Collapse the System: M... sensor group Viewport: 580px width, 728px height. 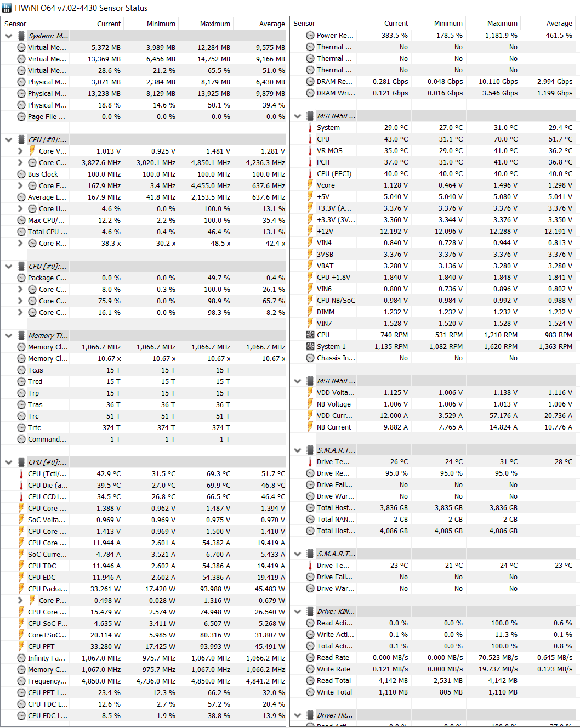(8, 36)
